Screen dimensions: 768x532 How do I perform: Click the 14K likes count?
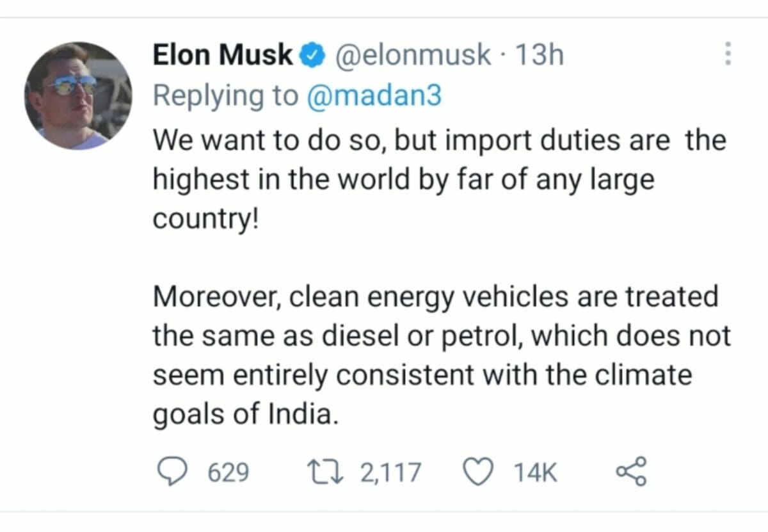tap(536, 473)
